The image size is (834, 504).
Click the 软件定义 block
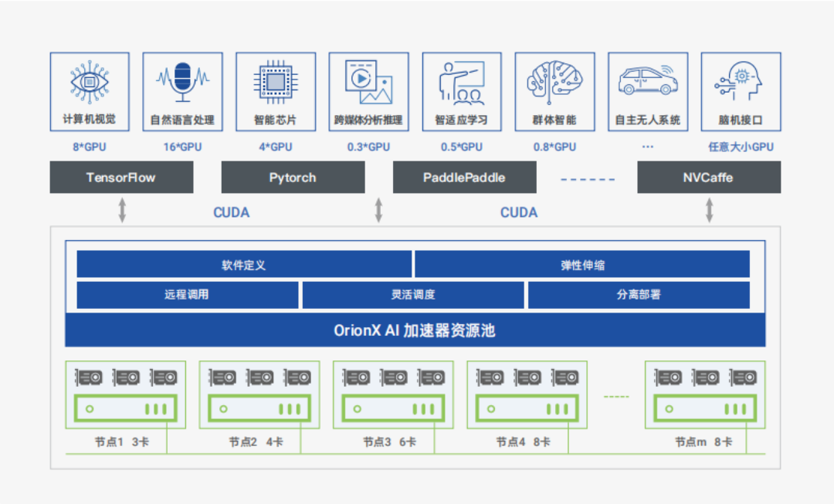pos(244,265)
